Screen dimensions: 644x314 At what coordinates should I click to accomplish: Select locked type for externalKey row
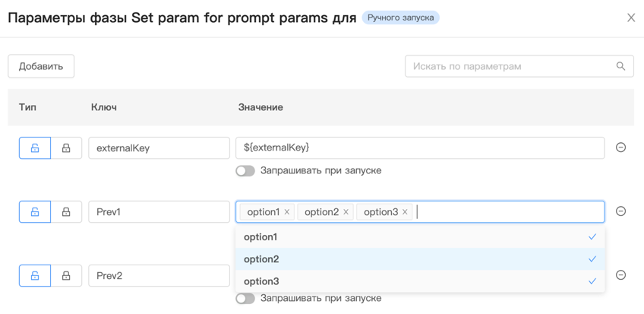66,148
